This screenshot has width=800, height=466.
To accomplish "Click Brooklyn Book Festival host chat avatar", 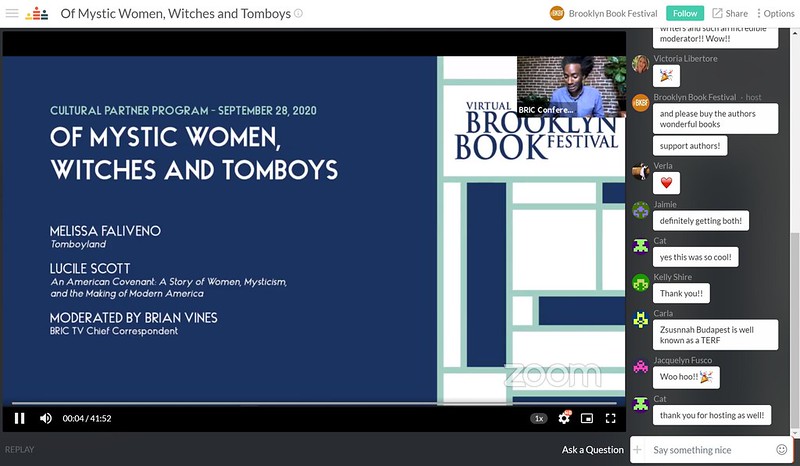I will click(x=640, y=103).
